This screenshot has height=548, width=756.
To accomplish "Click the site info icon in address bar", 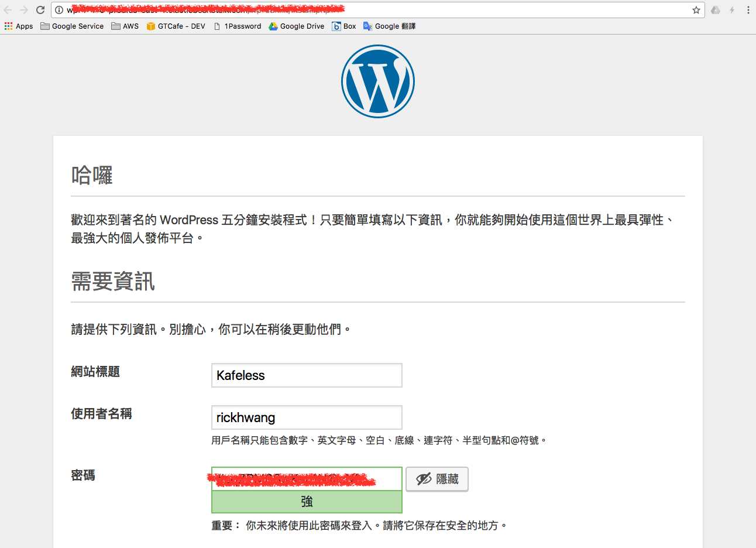I will [59, 10].
